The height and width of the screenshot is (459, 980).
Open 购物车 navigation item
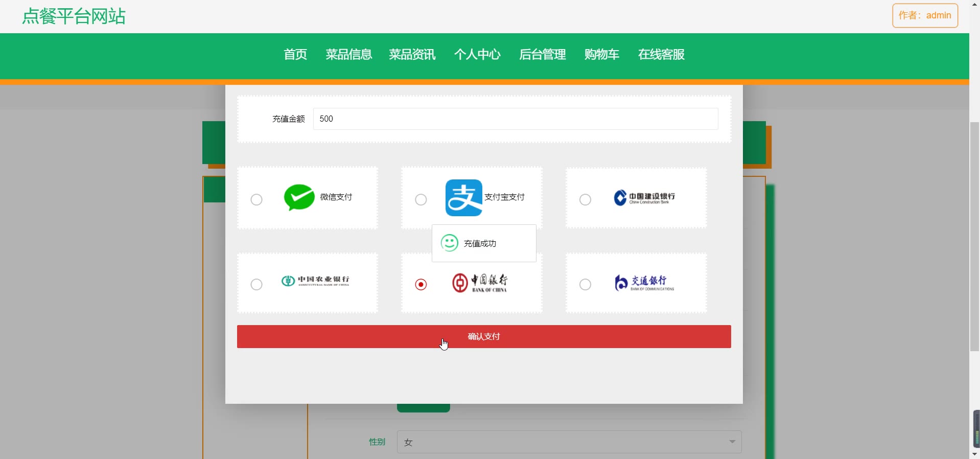(x=602, y=54)
